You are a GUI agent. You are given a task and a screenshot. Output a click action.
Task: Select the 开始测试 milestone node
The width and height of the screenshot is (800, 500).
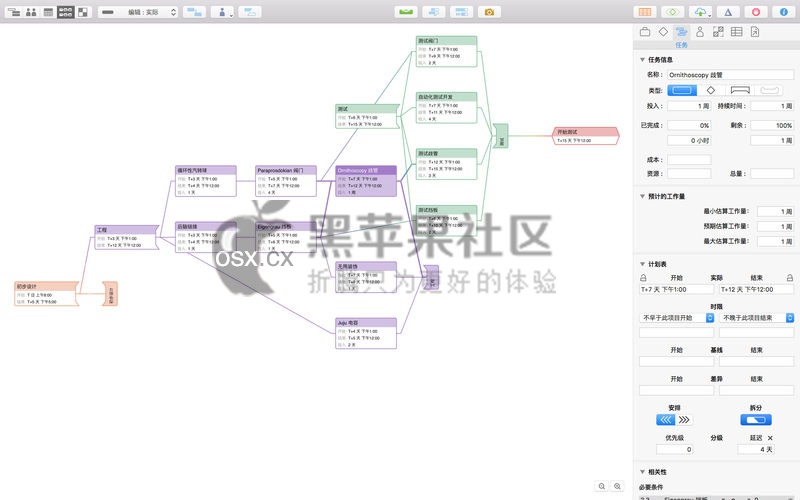tap(586, 136)
